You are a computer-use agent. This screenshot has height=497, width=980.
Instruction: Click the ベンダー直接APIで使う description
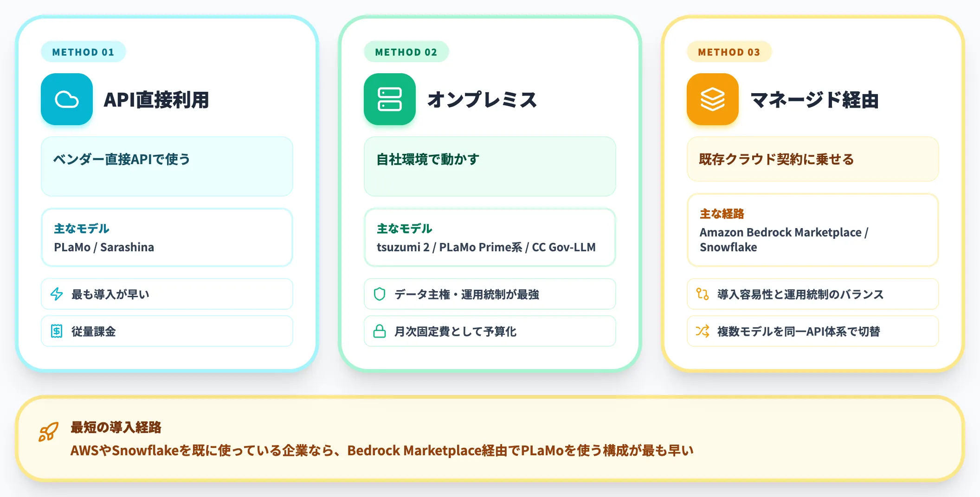tap(122, 159)
